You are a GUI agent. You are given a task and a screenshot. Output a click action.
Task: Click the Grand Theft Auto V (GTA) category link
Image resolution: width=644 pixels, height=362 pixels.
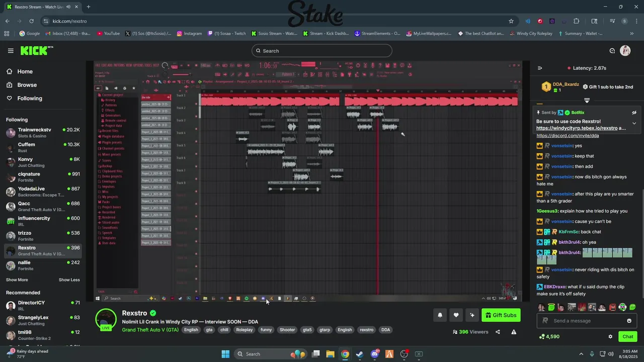point(150,330)
